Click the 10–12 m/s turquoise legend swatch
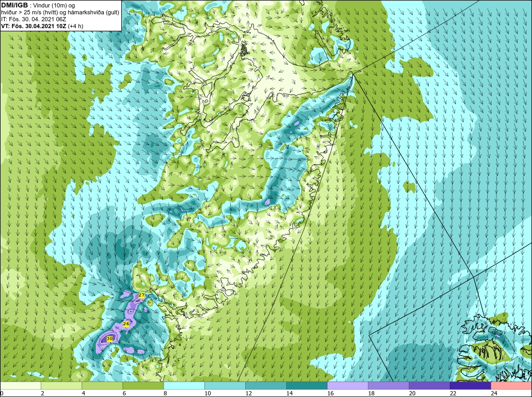 click(225, 386)
